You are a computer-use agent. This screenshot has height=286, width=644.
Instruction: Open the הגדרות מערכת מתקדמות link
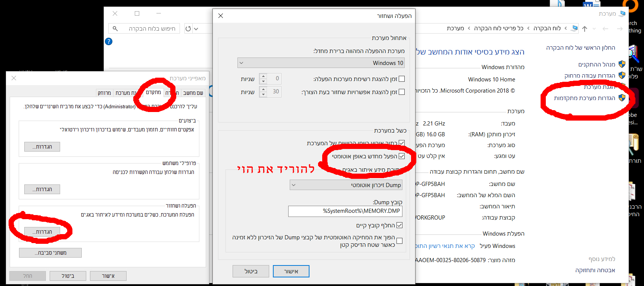click(585, 98)
